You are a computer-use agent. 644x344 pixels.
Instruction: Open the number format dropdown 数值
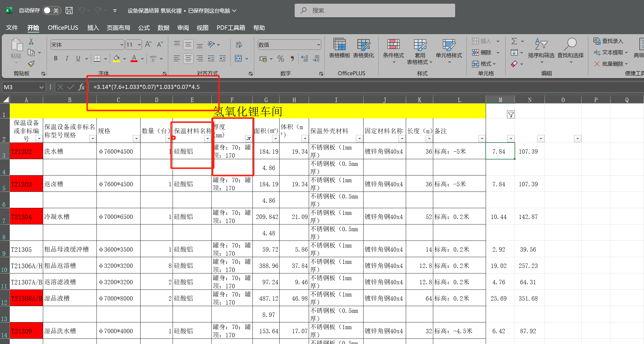(x=318, y=45)
